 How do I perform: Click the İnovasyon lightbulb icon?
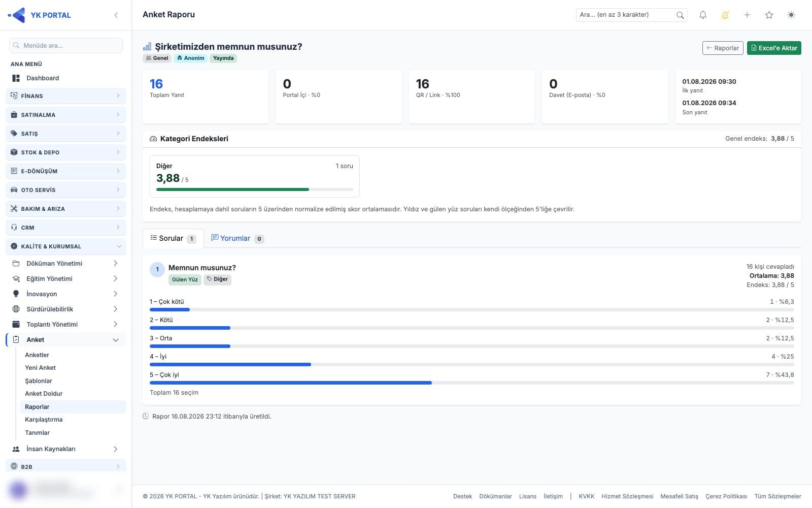click(x=16, y=294)
